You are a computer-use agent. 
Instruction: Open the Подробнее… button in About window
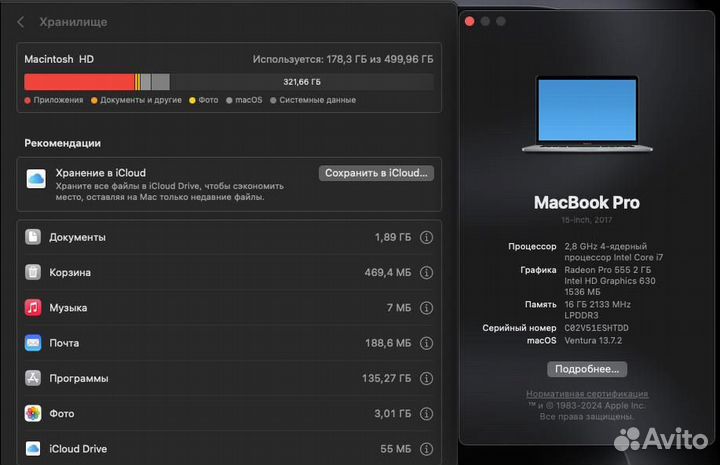[587, 369]
